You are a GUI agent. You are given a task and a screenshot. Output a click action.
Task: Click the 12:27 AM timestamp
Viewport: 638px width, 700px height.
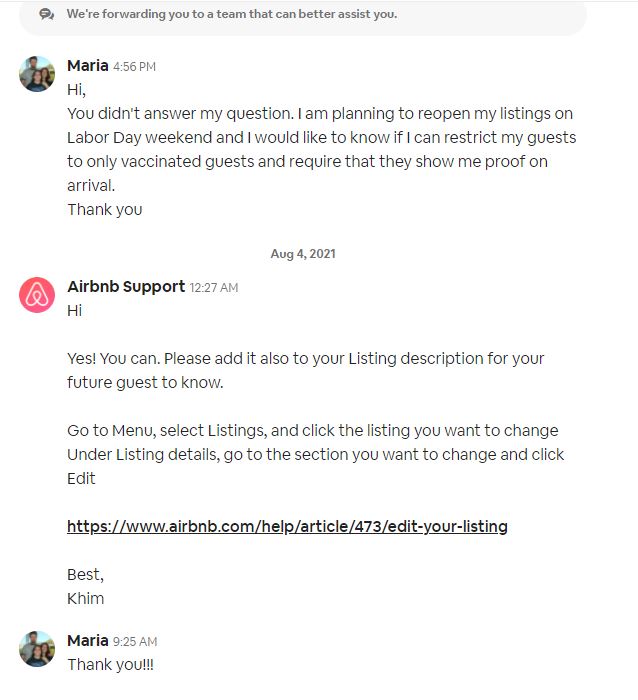click(214, 288)
